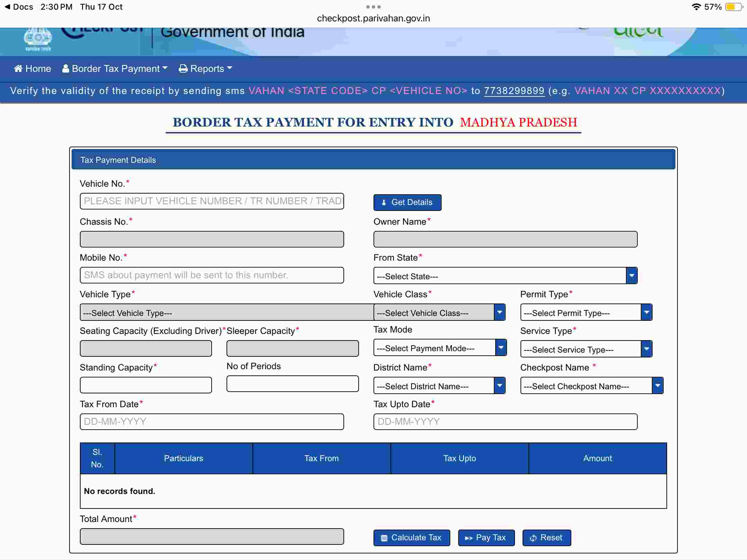This screenshot has height=560, width=747.
Task: Click the 'Government of India' header text
Action: pyautogui.click(x=232, y=32)
